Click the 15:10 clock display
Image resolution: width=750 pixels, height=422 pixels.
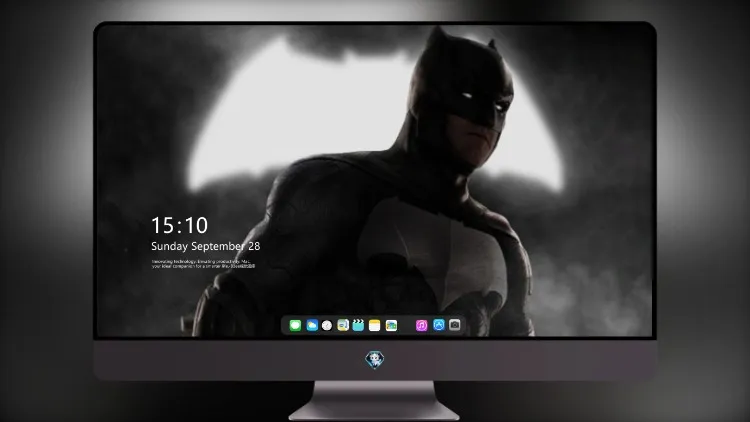coord(179,225)
